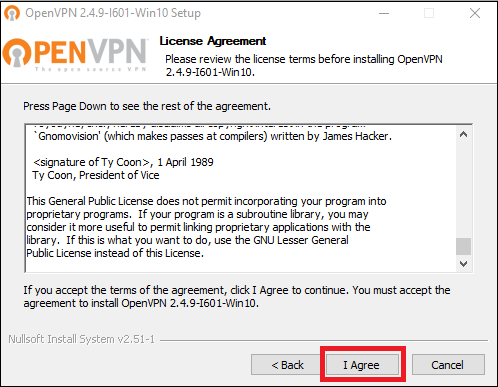Cancel the OpenVPN installation
Image resolution: width=498 pixels, height=387 pixels.
[448, 365]
